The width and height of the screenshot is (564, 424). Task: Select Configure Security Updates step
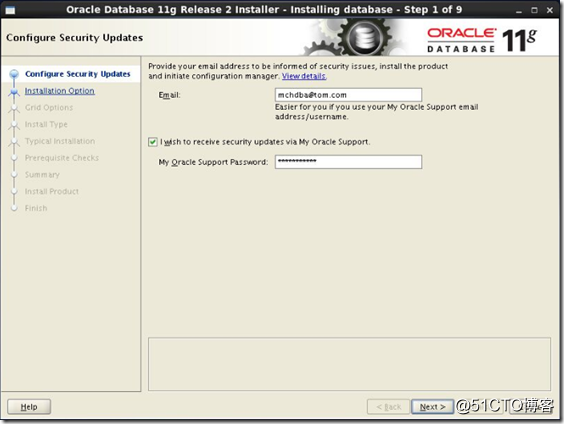78,74
